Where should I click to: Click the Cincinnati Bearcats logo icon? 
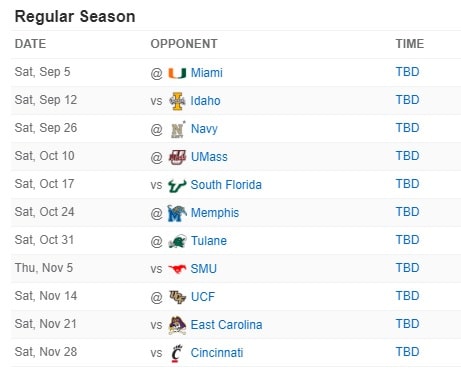(177, 353)
